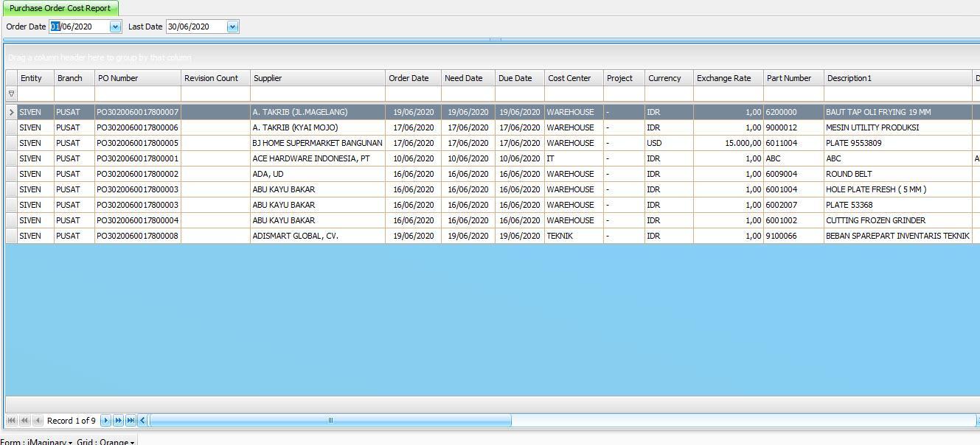Click USD currency cell

click(669, 143)
